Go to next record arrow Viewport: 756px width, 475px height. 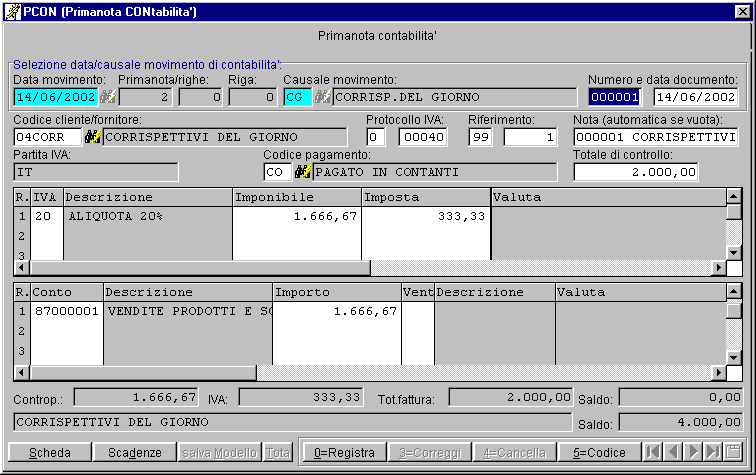click(692, 453)
